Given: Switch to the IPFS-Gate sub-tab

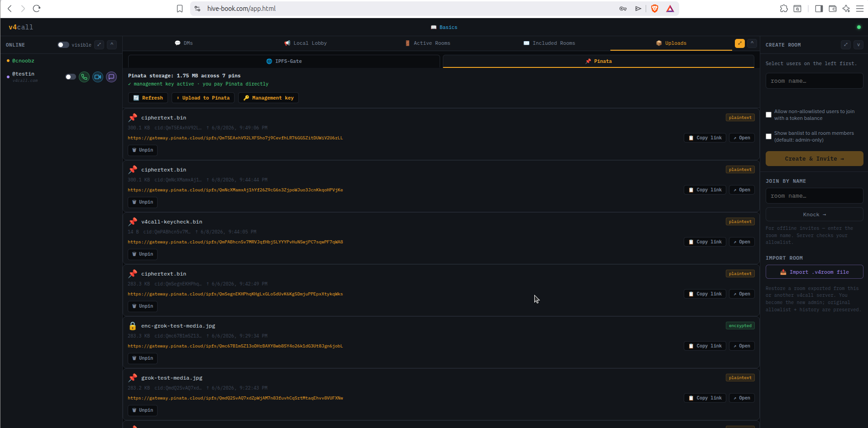Looking at the screenshot, I should 284,61.
